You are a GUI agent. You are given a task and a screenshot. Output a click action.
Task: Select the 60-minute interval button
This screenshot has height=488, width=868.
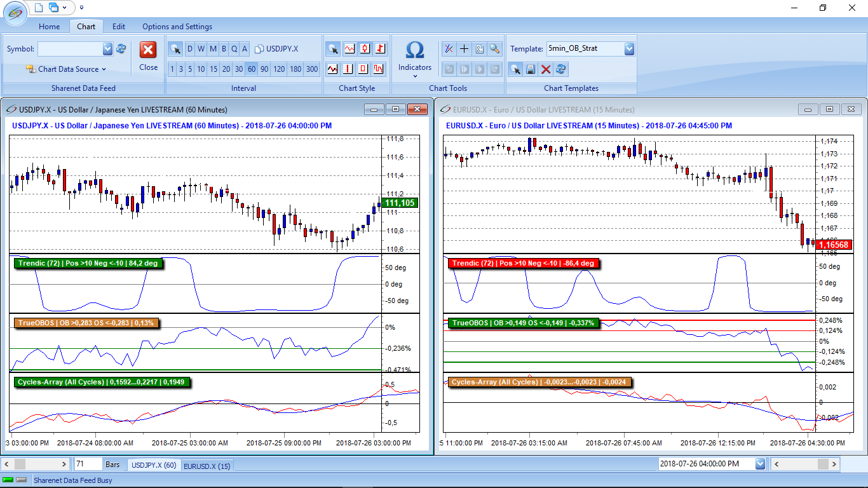coord(252,69)
